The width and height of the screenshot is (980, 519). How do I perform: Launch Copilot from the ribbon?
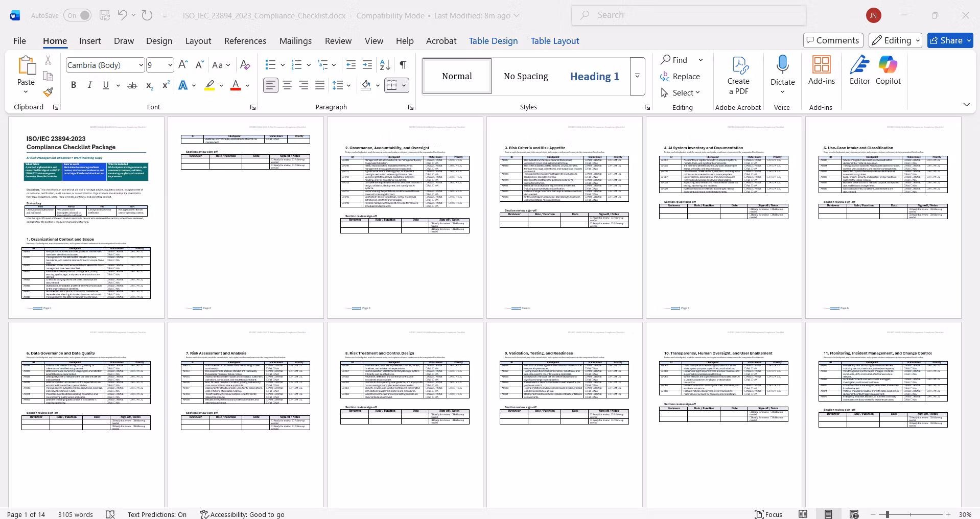pyautogui.click(x=888, y=71)
